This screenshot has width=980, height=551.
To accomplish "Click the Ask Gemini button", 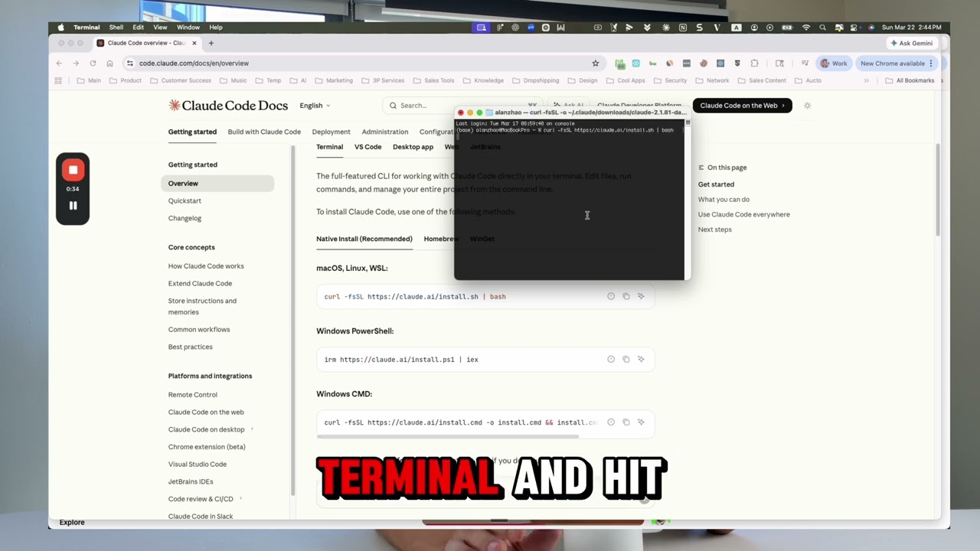I will (912, 44).
